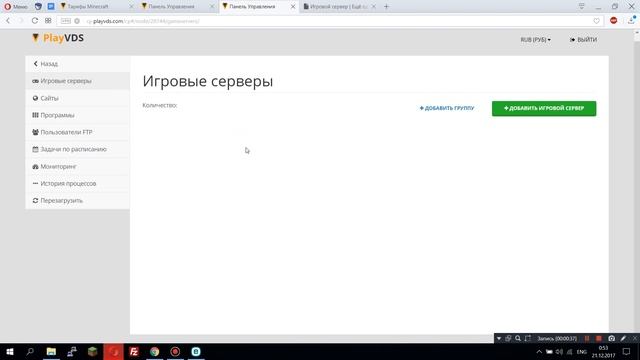The image size is (640, 360).
Task: Open the Windows Start menu
Action: [x=10, y=351]
